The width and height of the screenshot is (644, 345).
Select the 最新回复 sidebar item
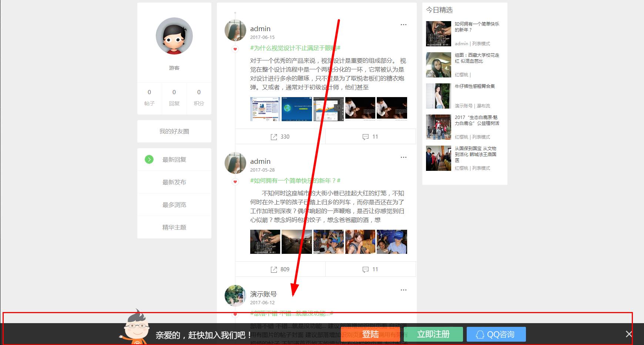(x=174, y=160)
